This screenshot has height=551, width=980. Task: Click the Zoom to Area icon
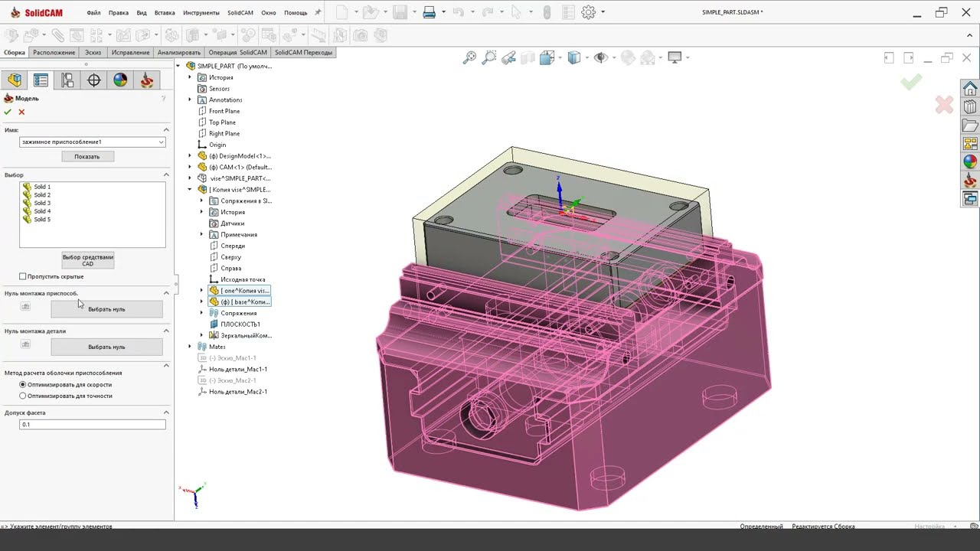488,58
